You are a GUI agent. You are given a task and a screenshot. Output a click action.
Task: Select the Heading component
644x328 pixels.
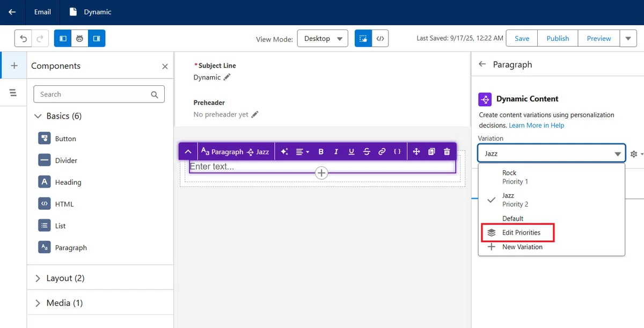[60, 182]
